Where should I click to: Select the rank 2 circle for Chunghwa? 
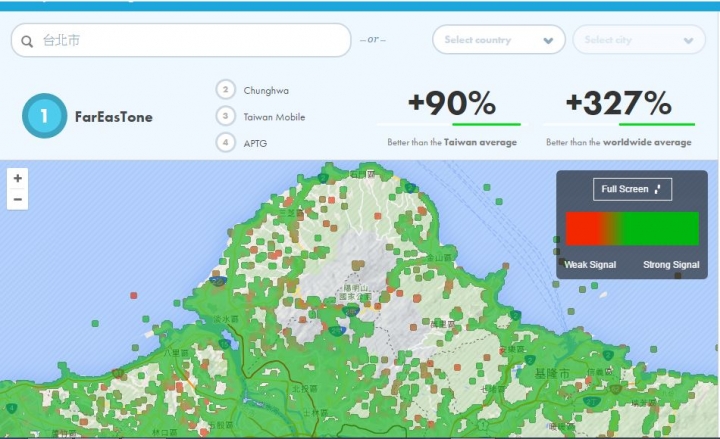click(x=225, y=90)
